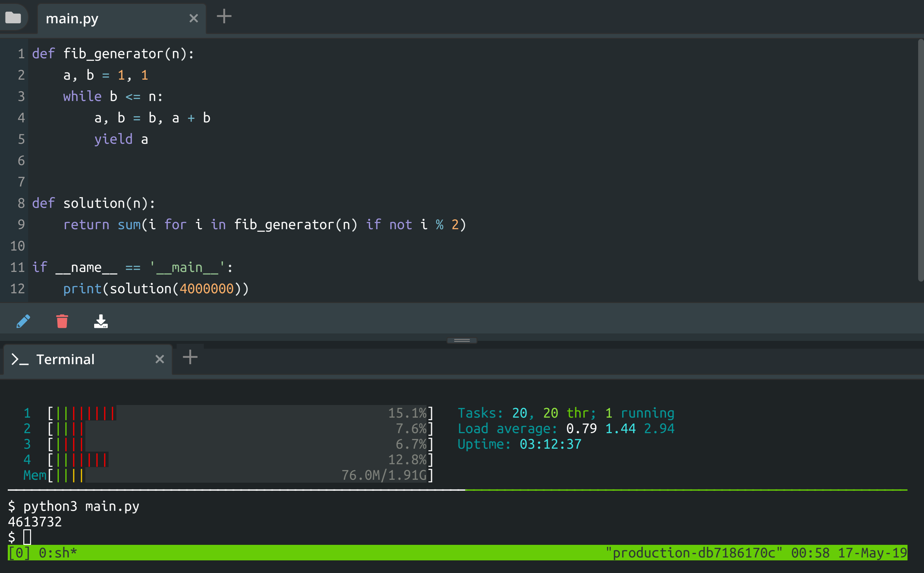Click the pencil edit icon
Image resolution: width=924 pixels, height=573 pixels.
(24, 321)
